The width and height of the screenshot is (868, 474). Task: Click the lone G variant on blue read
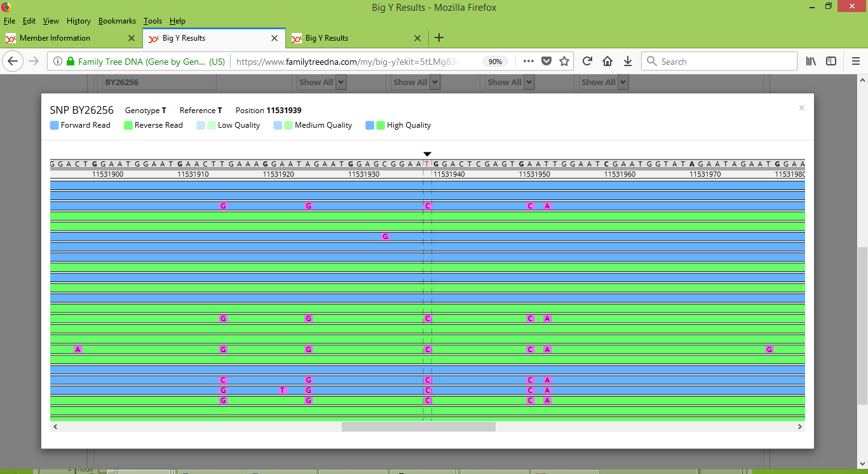click(385, 236)
